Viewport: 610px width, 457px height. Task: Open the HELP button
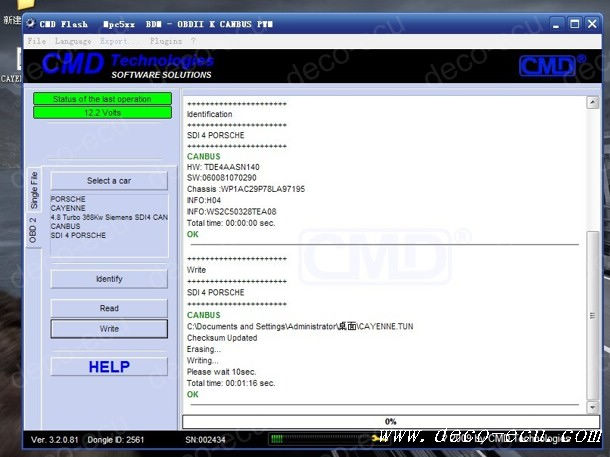[109, 366]
